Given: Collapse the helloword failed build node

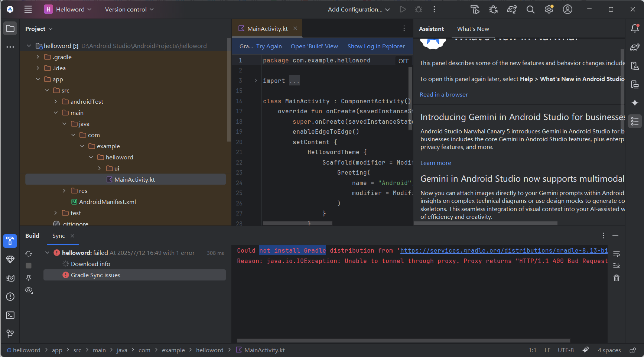Looking at the screenshot, I should [47, 253].
